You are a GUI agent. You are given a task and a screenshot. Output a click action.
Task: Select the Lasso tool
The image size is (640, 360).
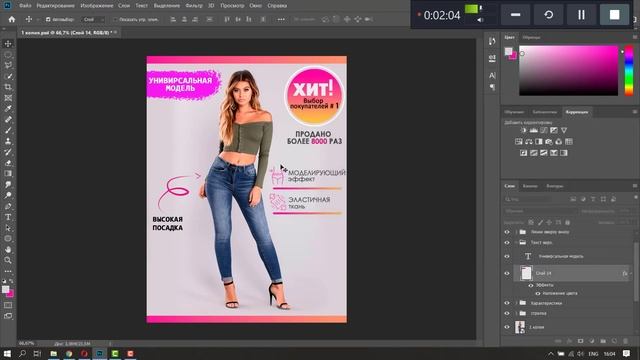[x=8, y=65]
